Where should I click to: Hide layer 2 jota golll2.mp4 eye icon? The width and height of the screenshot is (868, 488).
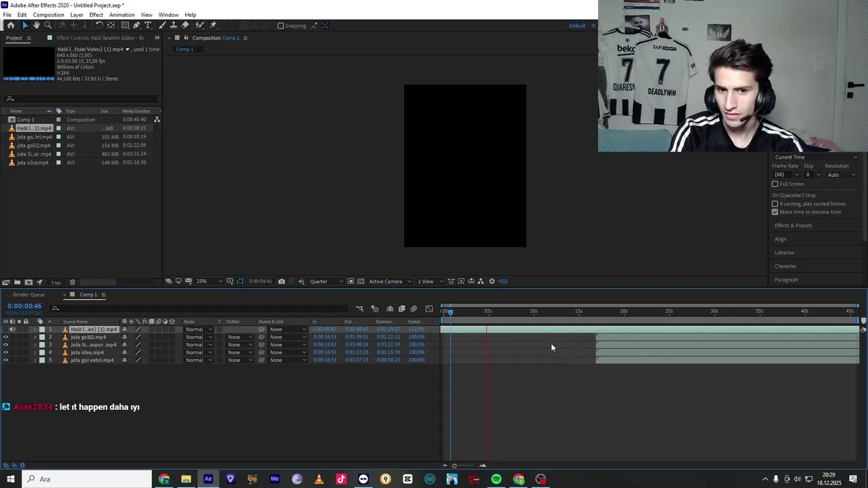(5, 337)
